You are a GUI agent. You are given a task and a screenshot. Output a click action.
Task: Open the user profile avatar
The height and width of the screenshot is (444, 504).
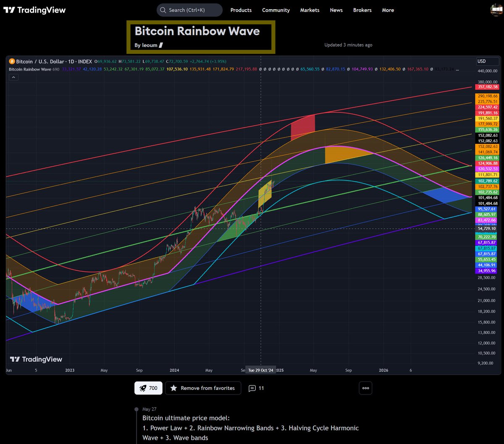click(497, 10)
